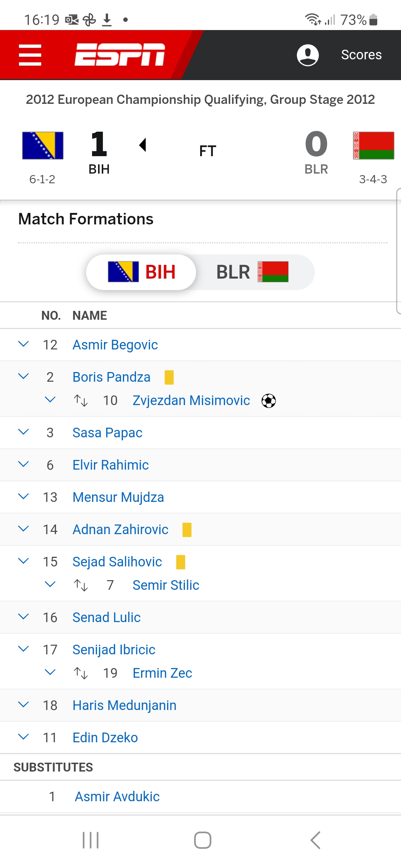Tap Adnan Zahirovic's yellow card marker
The height and width of the screenshot is (868, 401).
pyautogui.click(x=187, y=530)
